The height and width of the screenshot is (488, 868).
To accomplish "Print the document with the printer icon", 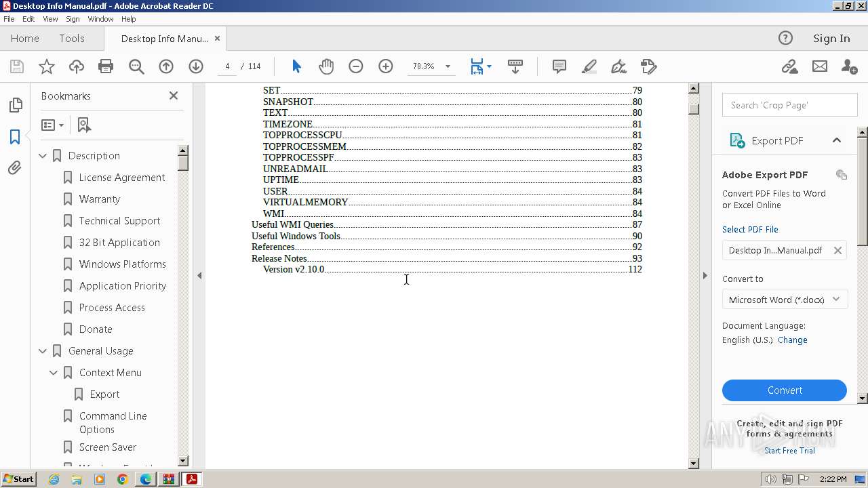I will (x=106, y=66).
